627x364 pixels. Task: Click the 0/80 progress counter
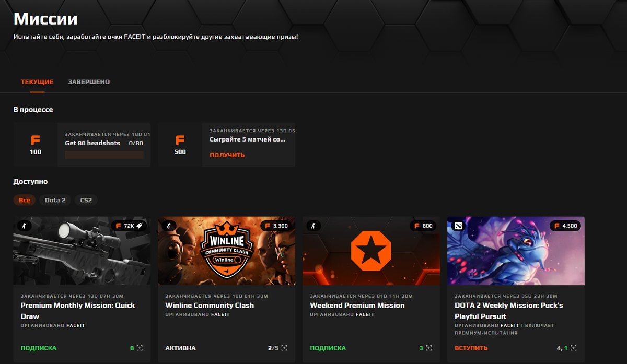(136, 143)
